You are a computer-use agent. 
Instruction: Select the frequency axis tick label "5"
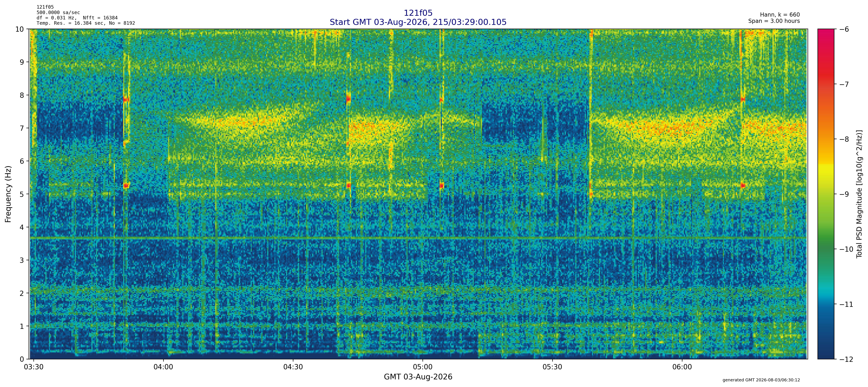click(22, 194)
